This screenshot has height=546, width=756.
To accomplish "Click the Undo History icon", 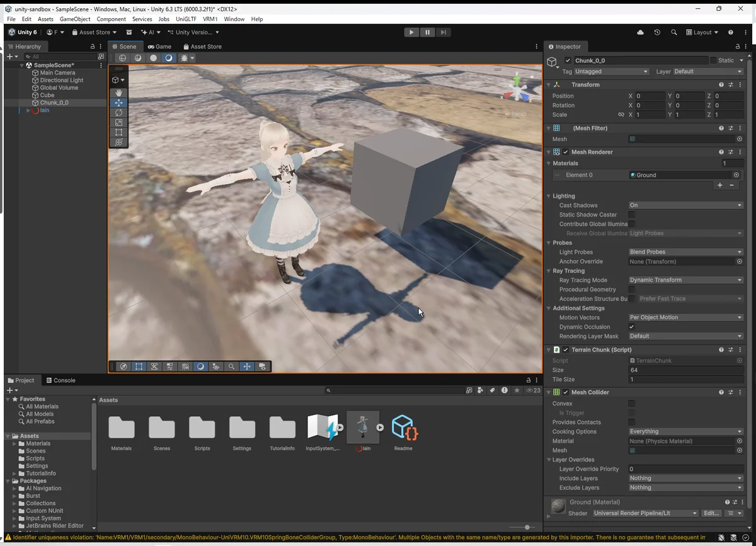I will point(657,32).
